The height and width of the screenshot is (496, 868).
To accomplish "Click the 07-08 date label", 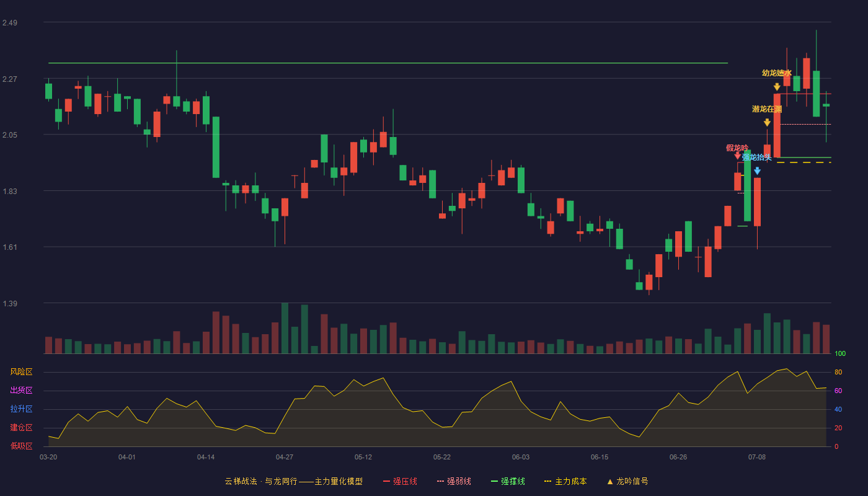I will pyautogui.click(x=757, y=457).
